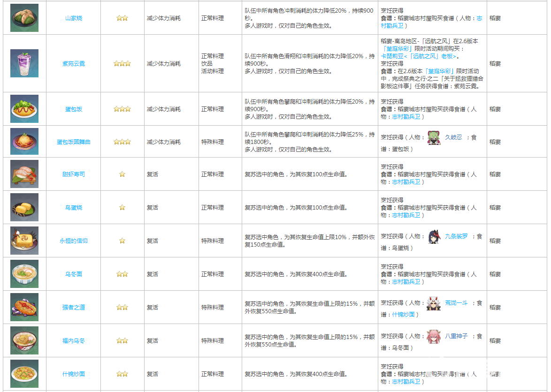Click 减少体力消耗 in the 蛋包饭圆舞曲 row
551x392 pixels.
164,142
